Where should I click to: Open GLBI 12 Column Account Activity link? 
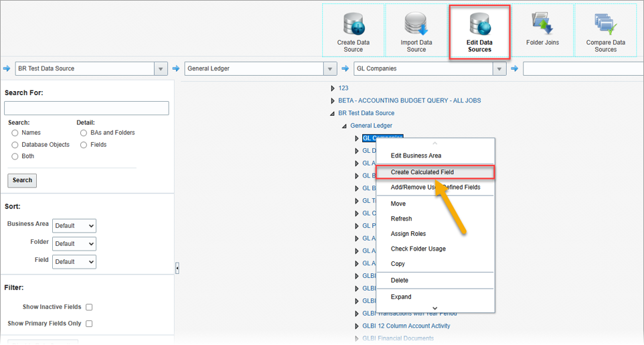point(406,326)
